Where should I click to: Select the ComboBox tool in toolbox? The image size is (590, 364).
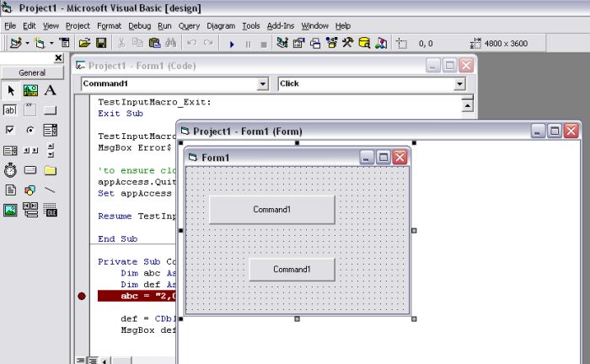click(x=50, y=130)
